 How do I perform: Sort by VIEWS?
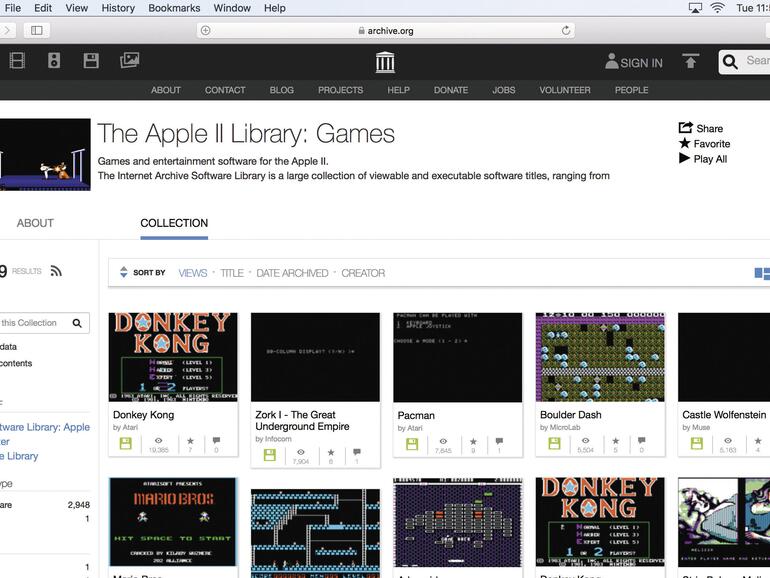click(192, 273)
